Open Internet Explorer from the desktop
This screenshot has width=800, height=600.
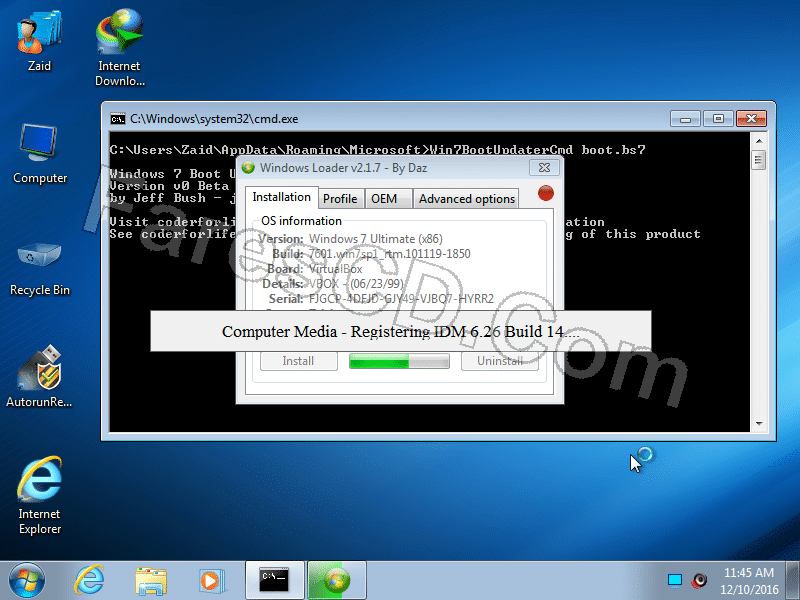40,495
